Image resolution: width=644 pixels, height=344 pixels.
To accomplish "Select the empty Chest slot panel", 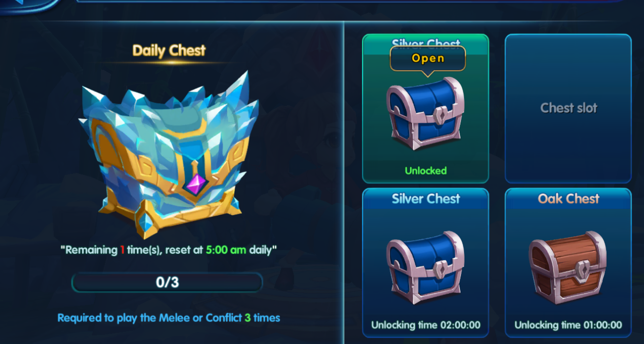I will (x=568, y=108).
